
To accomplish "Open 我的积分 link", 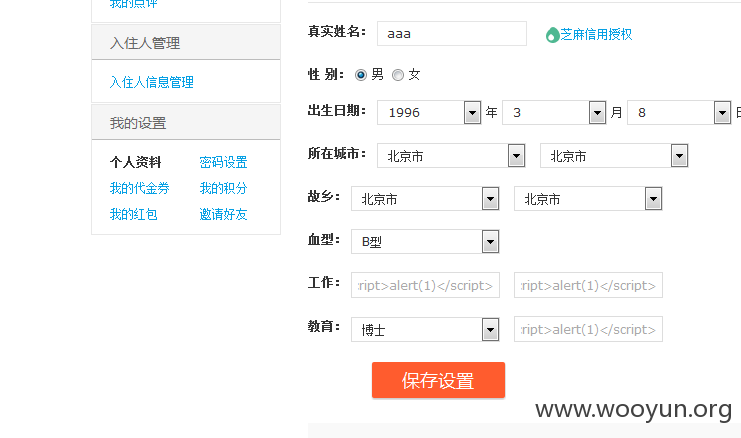I will [224, 188].
